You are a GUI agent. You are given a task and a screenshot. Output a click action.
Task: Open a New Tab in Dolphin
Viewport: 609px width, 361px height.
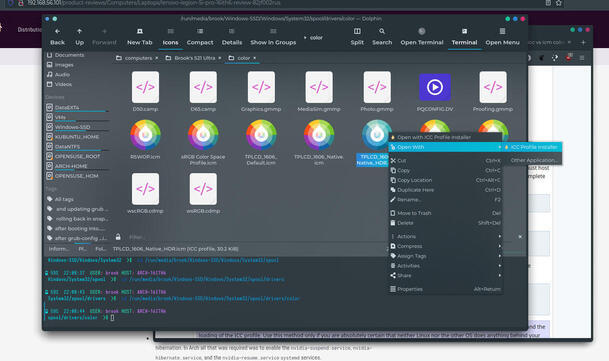tap(139, 37)
